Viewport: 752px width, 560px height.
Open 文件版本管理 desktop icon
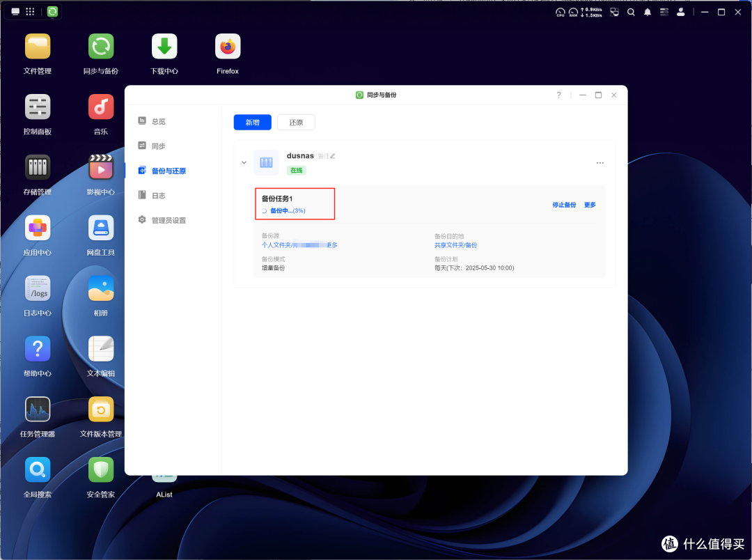click(x=101, y=410)
